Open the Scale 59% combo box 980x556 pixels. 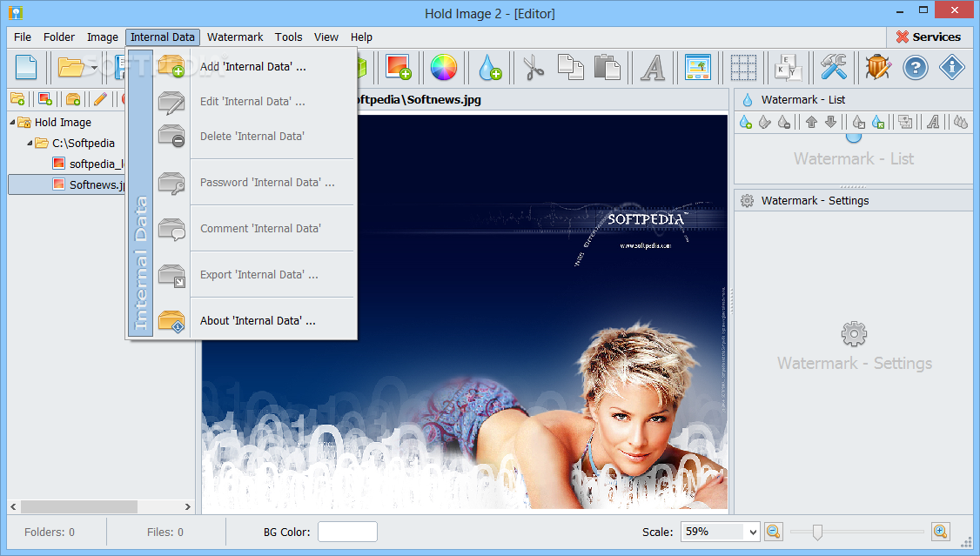click(x=721, y=532)
